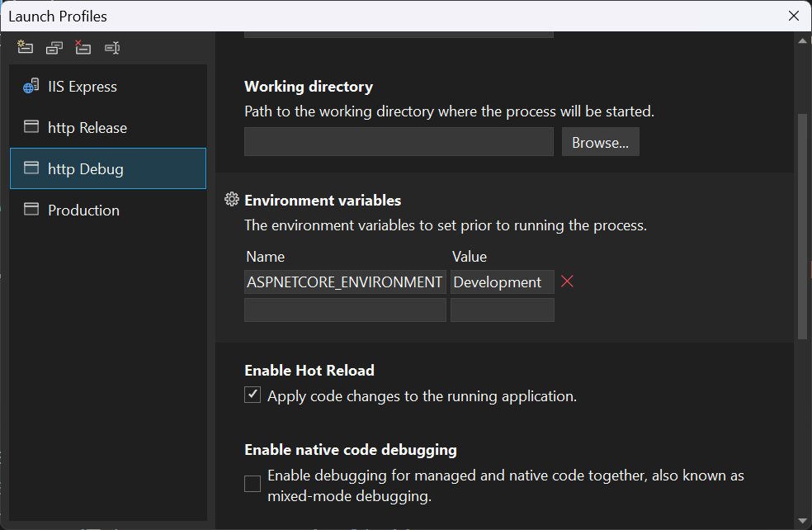
Task: Click the empty new variable Value field
Action: [502, 310]
